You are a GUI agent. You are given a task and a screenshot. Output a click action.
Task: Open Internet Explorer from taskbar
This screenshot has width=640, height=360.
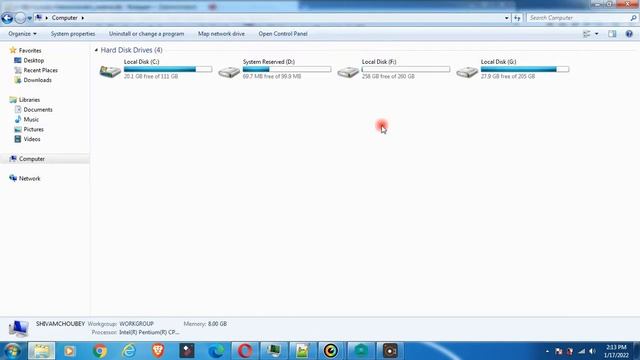point(129,351)
